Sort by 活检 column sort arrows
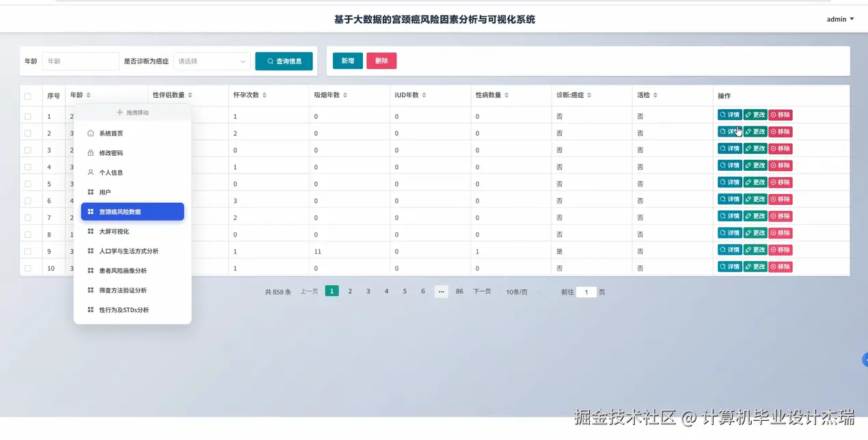868x440 pixels. [655, 96]
